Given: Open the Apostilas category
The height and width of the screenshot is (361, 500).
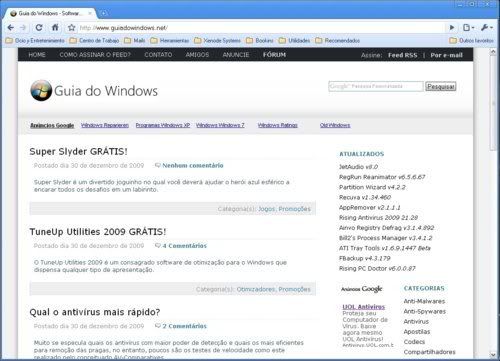Looking at the screenshot, I should [x=417, y=332].
